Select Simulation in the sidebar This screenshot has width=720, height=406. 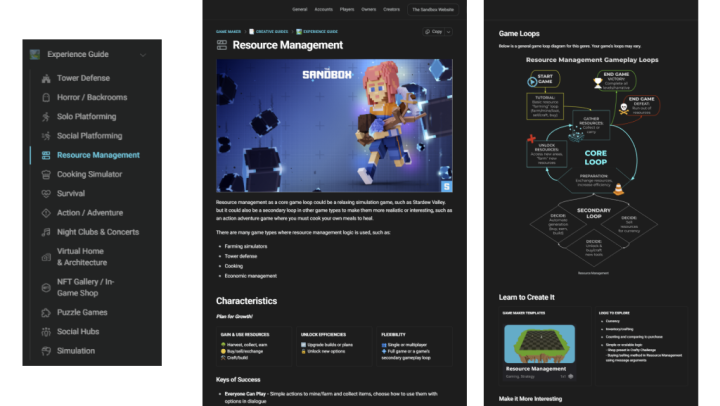(x=76, y=351)
